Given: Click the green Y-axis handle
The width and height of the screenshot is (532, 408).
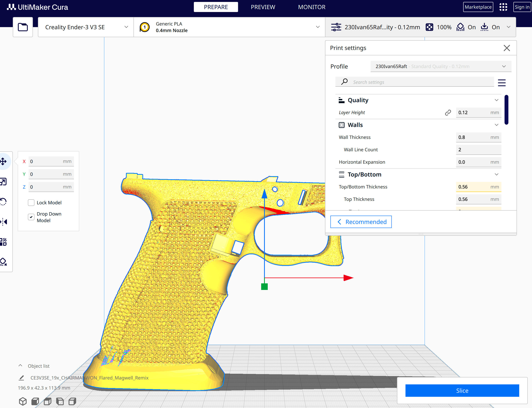Looking at the screenshot, I should point(264,287).
